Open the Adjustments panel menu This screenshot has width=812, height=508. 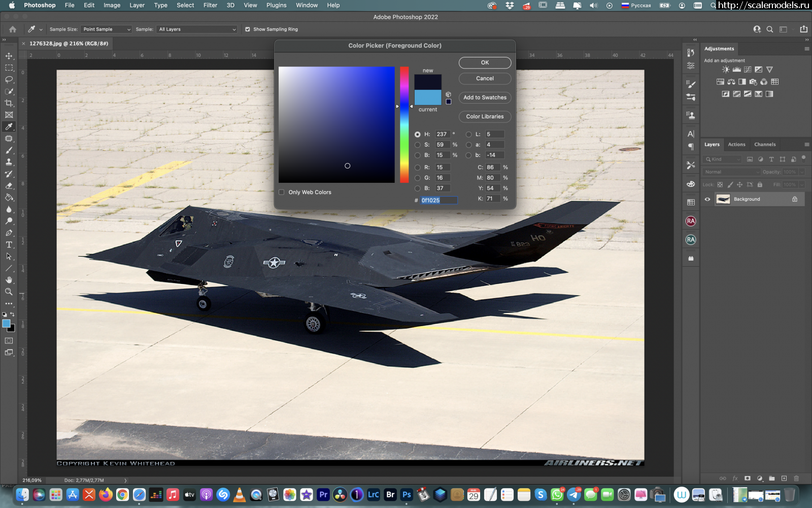click(806, 49)
